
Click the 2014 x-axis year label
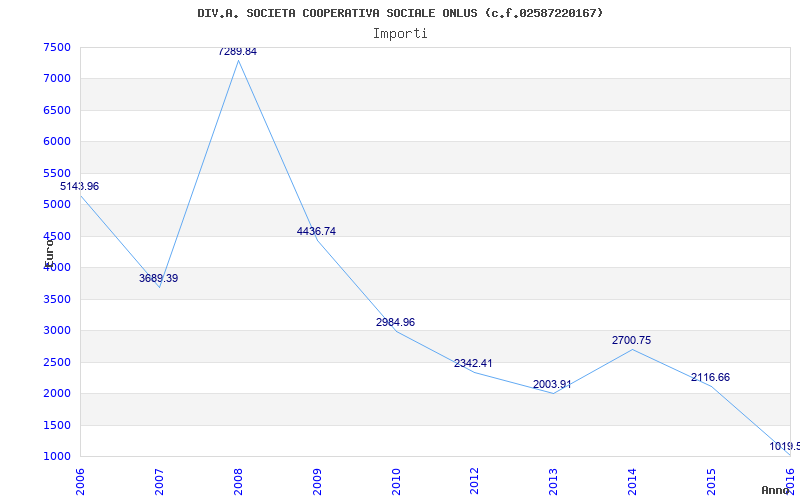click(x=632, y=481)
